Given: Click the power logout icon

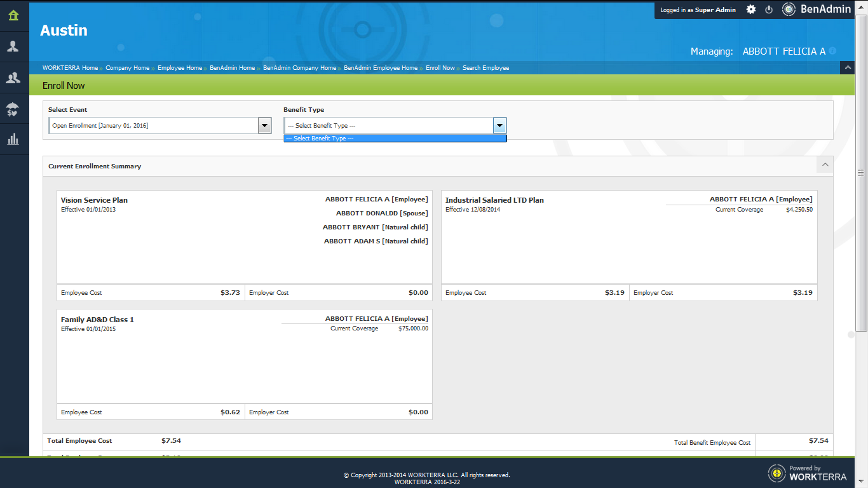Looking at the screenshot, I should tap(768, 10).
